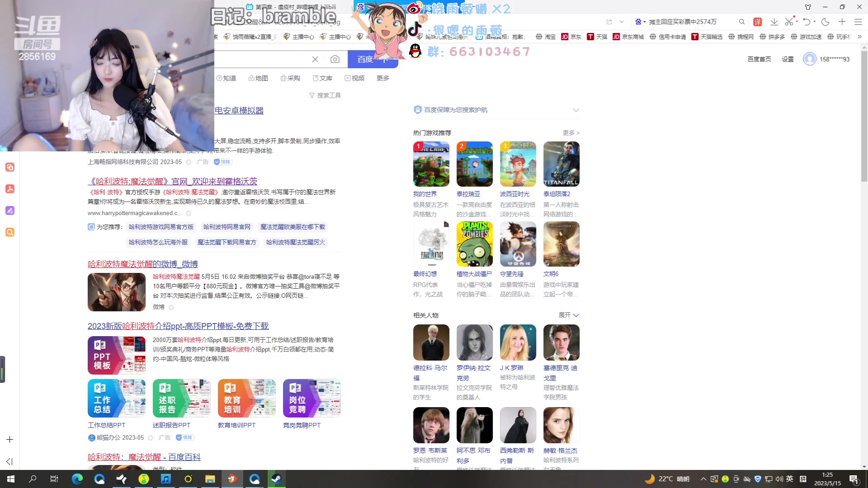Viewport: 868px width, 488px height.
Task: Open the 我的世界 game thumbnail
Action: 431,164
